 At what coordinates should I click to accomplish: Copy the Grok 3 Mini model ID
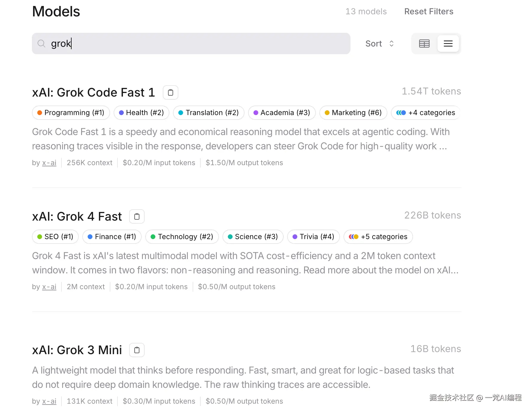point(137,350)
